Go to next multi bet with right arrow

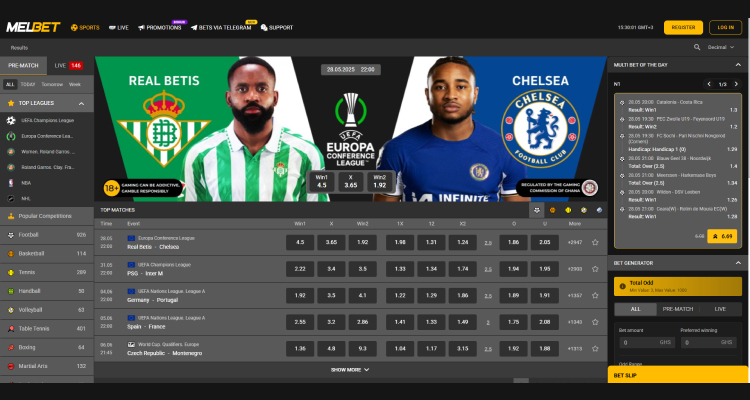(736, 84)
